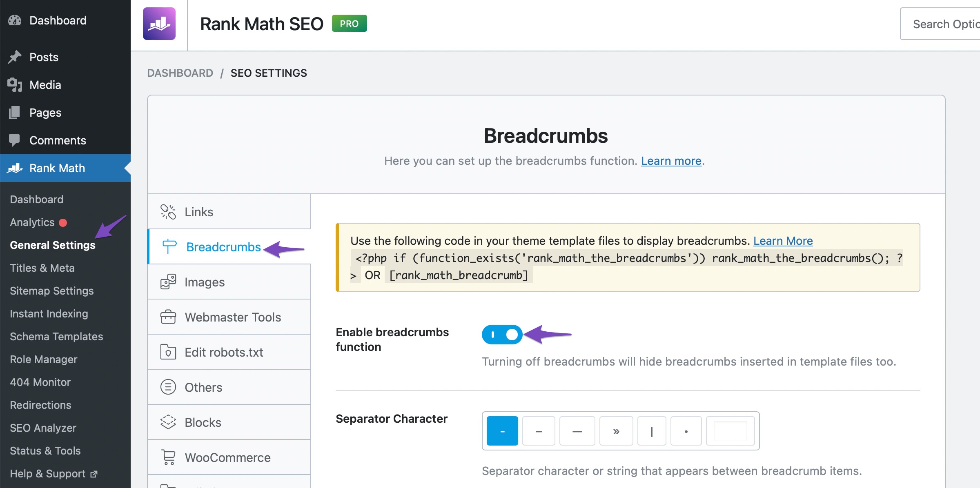980x488 pixels.
Task: Click the Learn more link under Breadcrumbs heading
Action: click(x=671, y=160)
